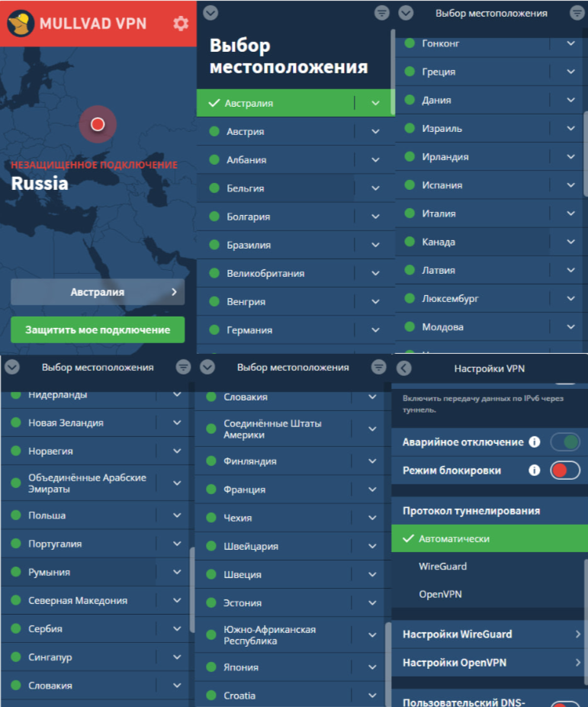Expand the Италия server list
The width and height of the screenshot is (588, 707).
pos(571,214)
